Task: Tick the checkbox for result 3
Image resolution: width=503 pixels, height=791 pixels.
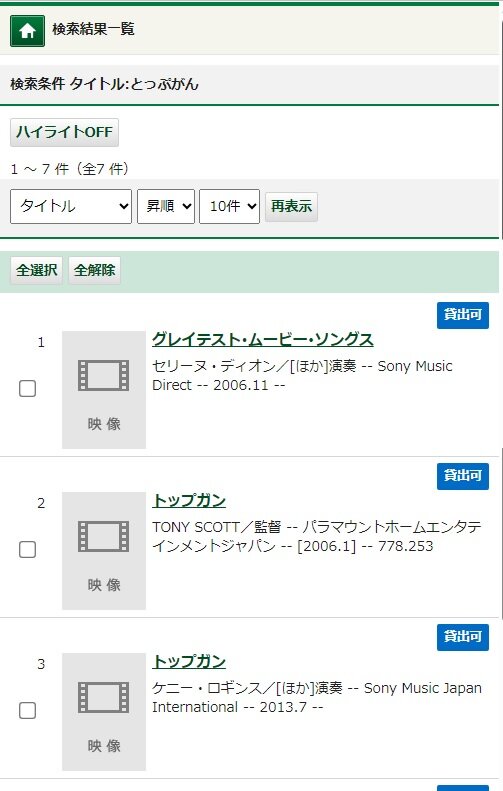Action: tap(27, 710)
